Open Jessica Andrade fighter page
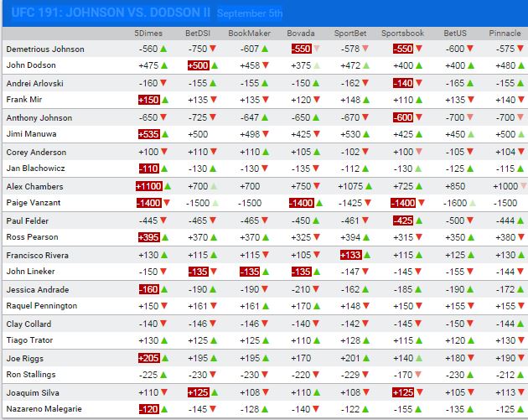Image resolution: width=528 pixels, height=420 pixels. pos(38,290)
